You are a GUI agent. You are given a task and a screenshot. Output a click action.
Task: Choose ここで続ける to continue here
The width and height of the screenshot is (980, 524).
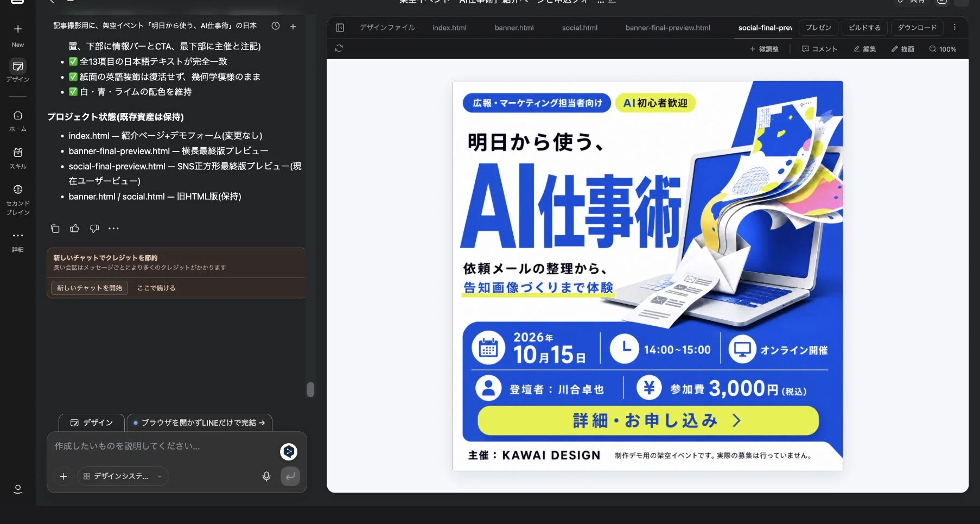(156, 288)
